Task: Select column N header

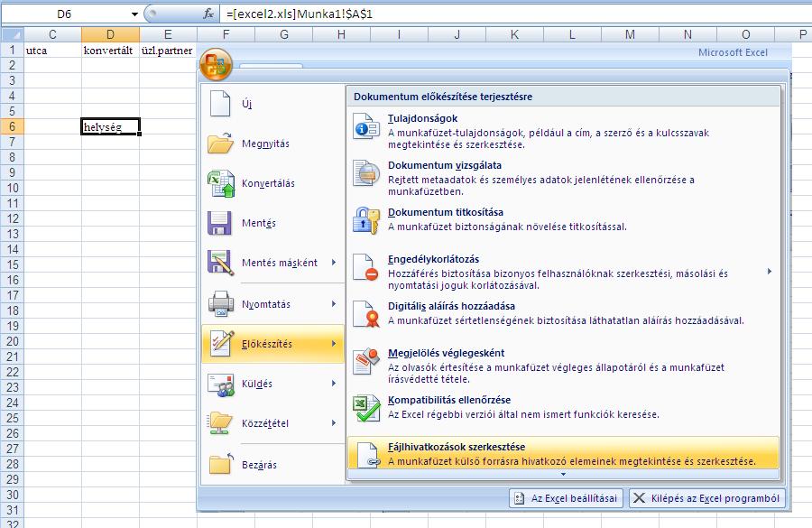Action: tap(687, 34)
